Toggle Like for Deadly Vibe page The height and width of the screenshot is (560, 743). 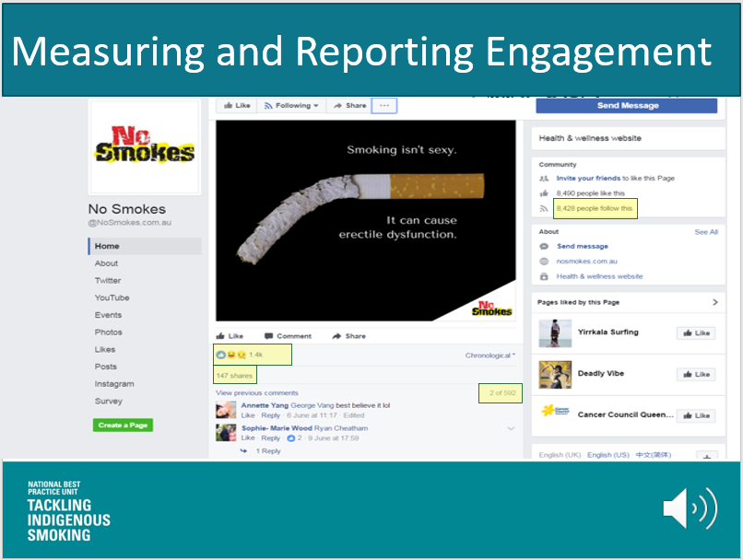[696, 374]
